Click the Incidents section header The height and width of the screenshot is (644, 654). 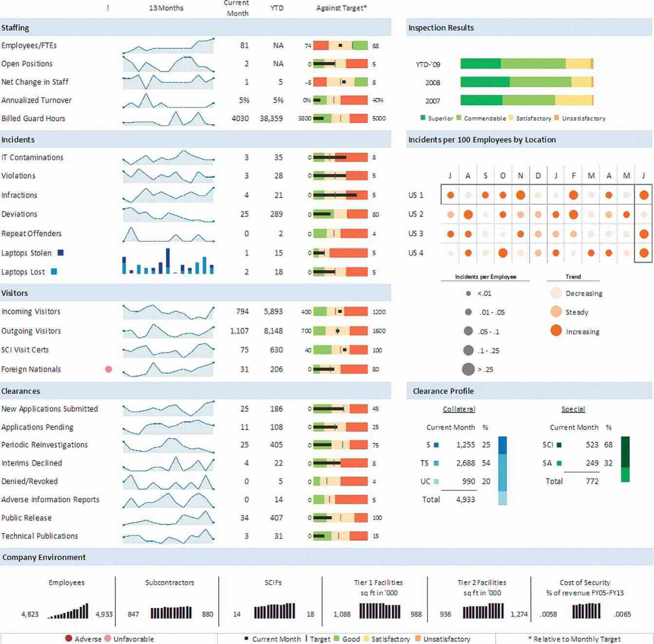(195, 140)
